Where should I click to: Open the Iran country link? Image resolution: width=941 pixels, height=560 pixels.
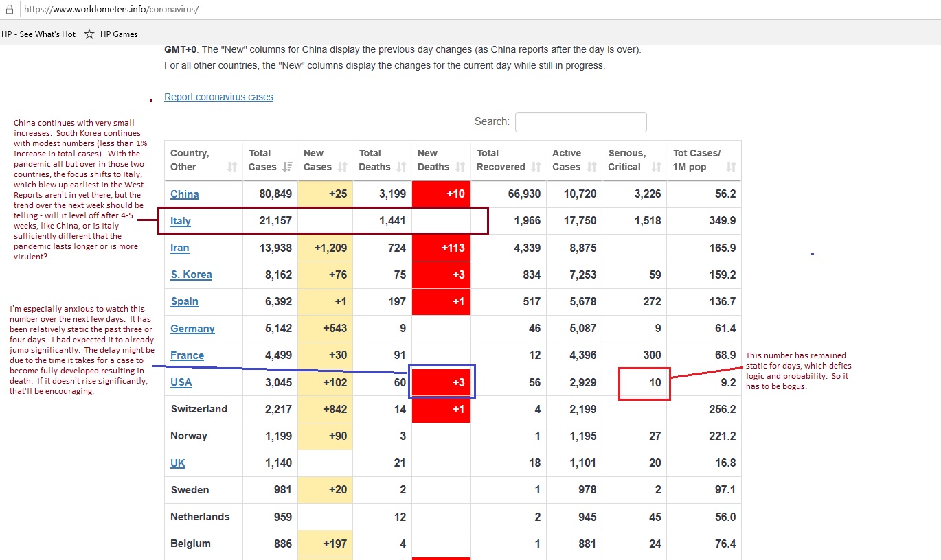(180, 248)
